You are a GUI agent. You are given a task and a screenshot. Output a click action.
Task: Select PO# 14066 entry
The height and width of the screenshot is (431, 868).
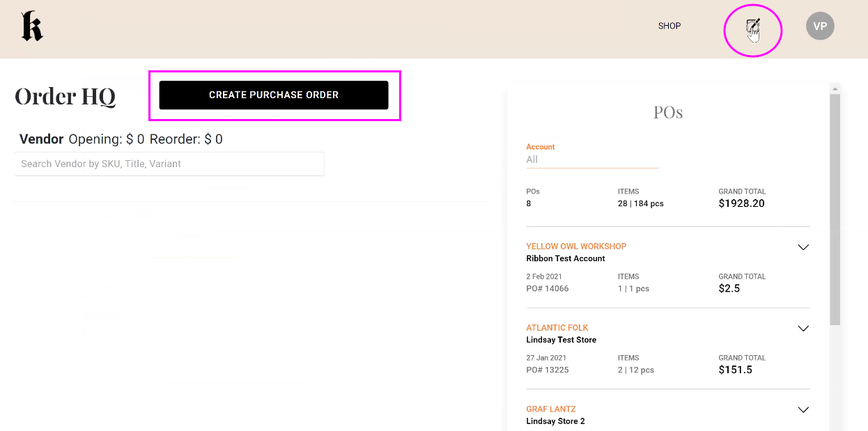click(x=547, y=288)
